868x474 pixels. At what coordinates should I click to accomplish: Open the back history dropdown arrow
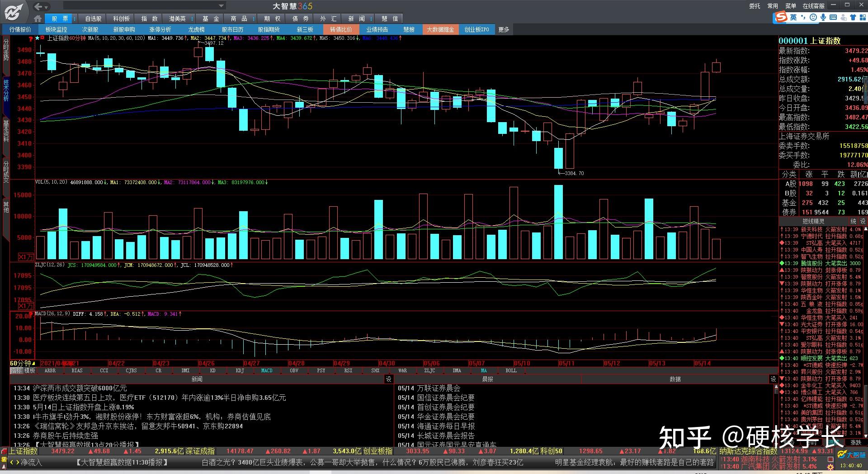[x=47, y=7]
